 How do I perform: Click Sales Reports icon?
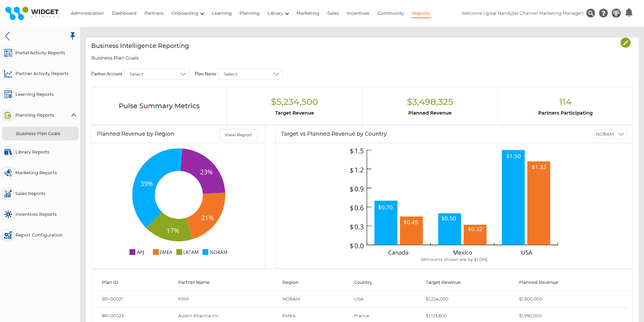(x=8, y=193)
